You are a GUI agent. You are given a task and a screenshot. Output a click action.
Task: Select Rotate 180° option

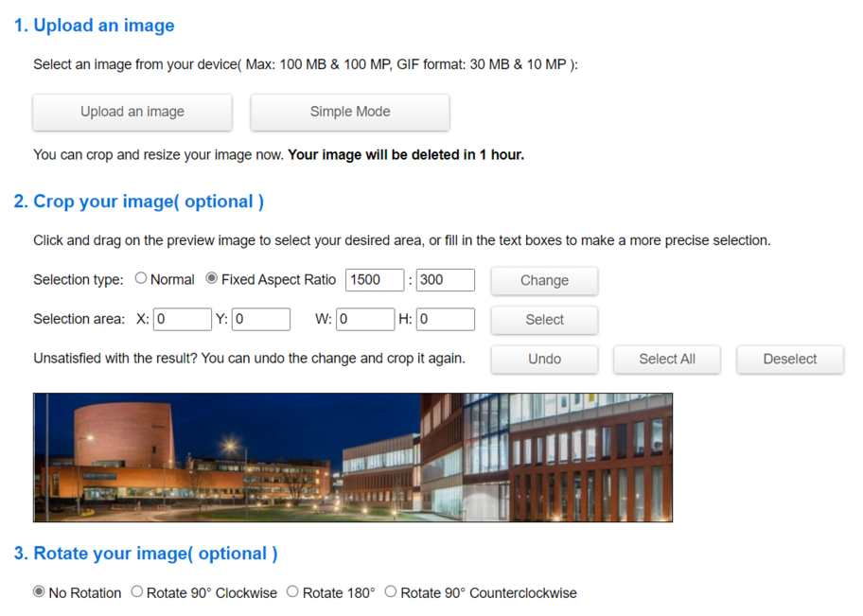(x=292, y=590)
